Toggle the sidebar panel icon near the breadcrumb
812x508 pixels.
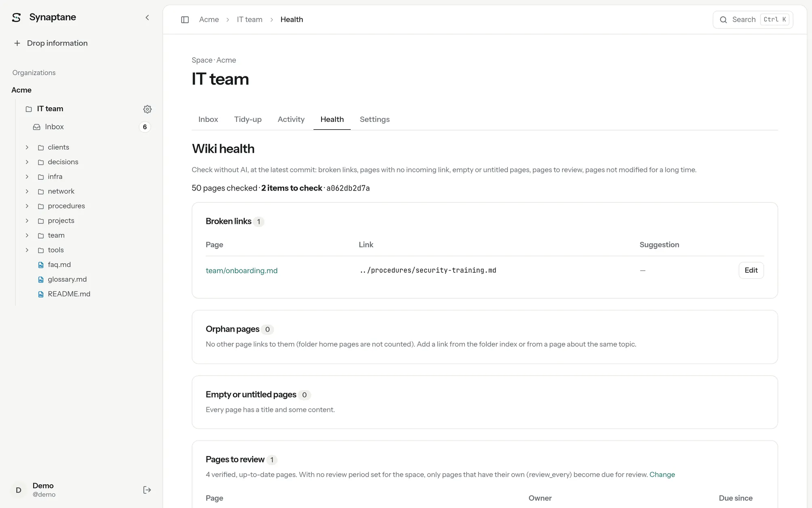pyautogui.click(x=185, y=20)
